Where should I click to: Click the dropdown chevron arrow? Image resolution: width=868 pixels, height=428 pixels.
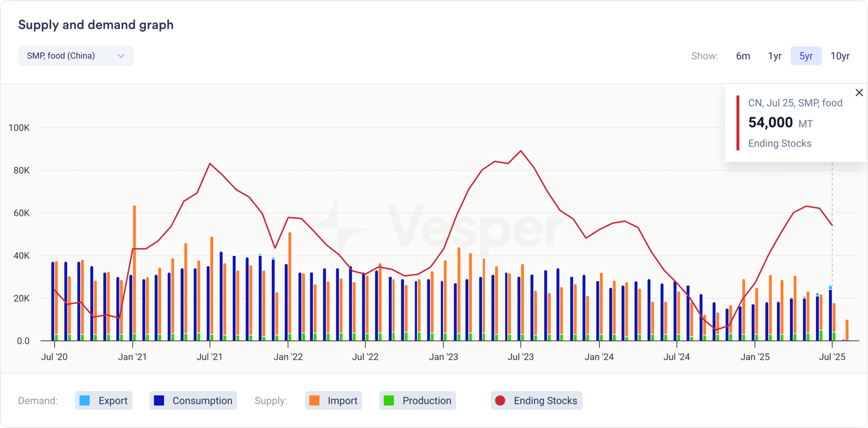point(121,56)
